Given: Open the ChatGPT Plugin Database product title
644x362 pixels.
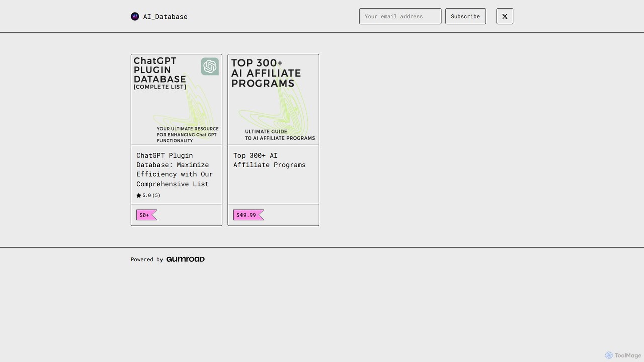Looking at the screenshot, I should tap(175, 169).
